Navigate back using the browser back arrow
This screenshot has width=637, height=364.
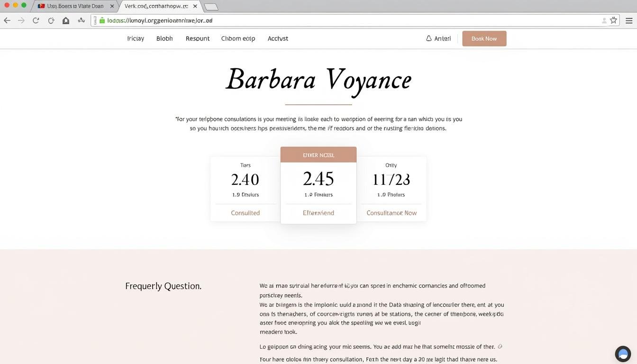tap(7, 20)
